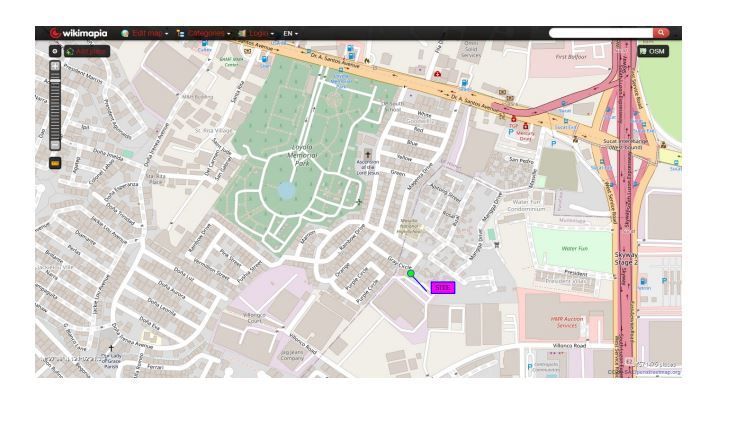Click the openstreetmap.org attribution link

pyautogui.click(x=656, y=372)
